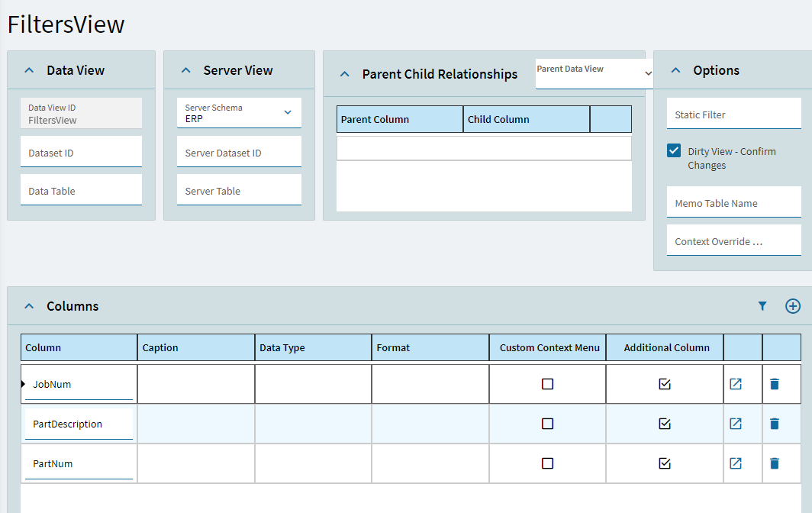Click the Additional Column header

click(x=665, y=347)
